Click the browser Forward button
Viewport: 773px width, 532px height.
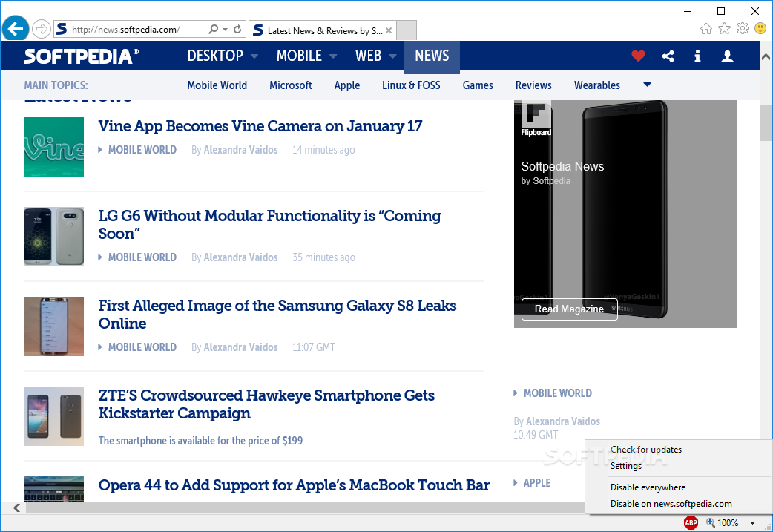[42, 29]
